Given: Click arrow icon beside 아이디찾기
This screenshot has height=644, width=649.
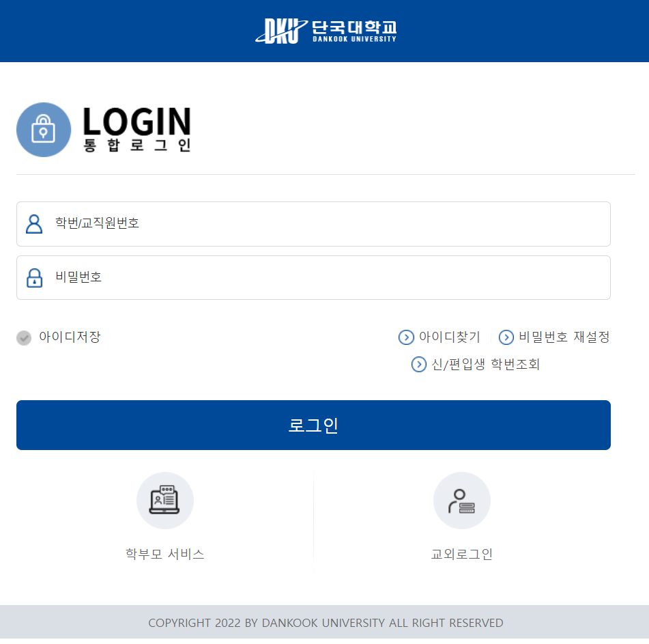Looking at the screenshot, I should pyautogui.click(x=406, y=337).
